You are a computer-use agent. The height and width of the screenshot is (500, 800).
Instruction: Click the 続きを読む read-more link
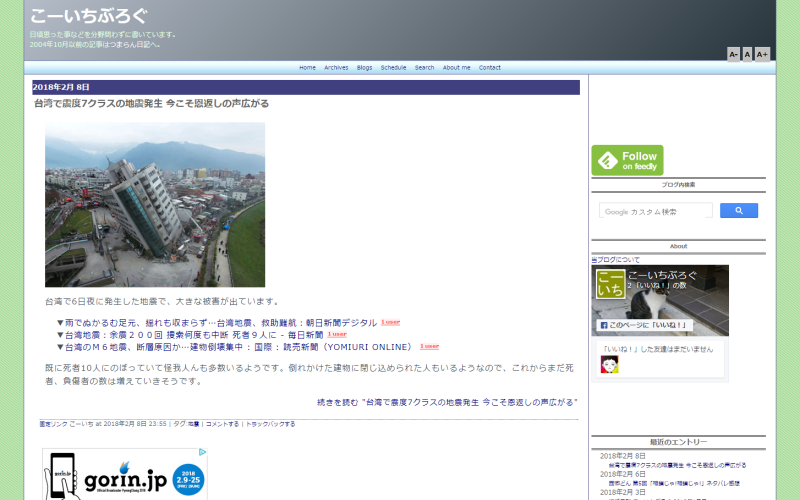pos(446,402)
